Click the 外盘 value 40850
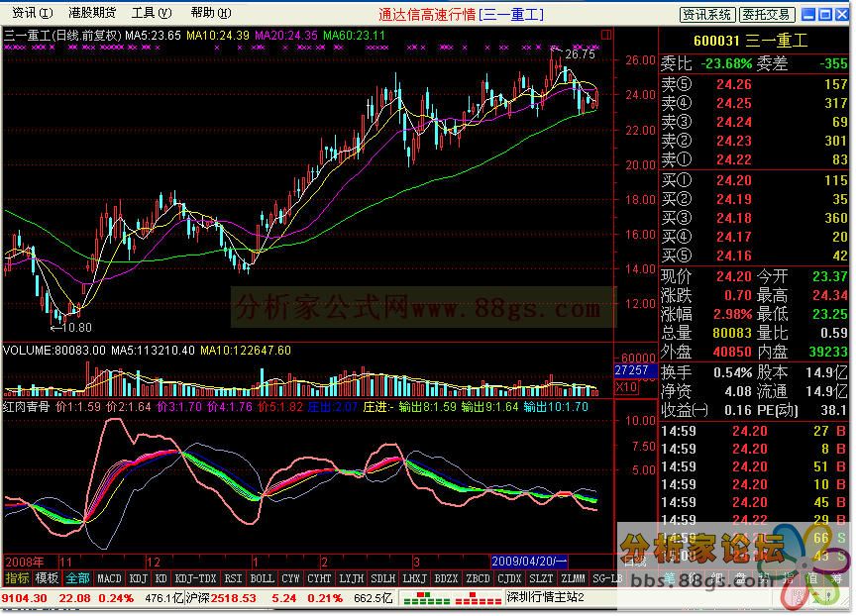Screen dimensions: 856x616 tap(732, 352)
